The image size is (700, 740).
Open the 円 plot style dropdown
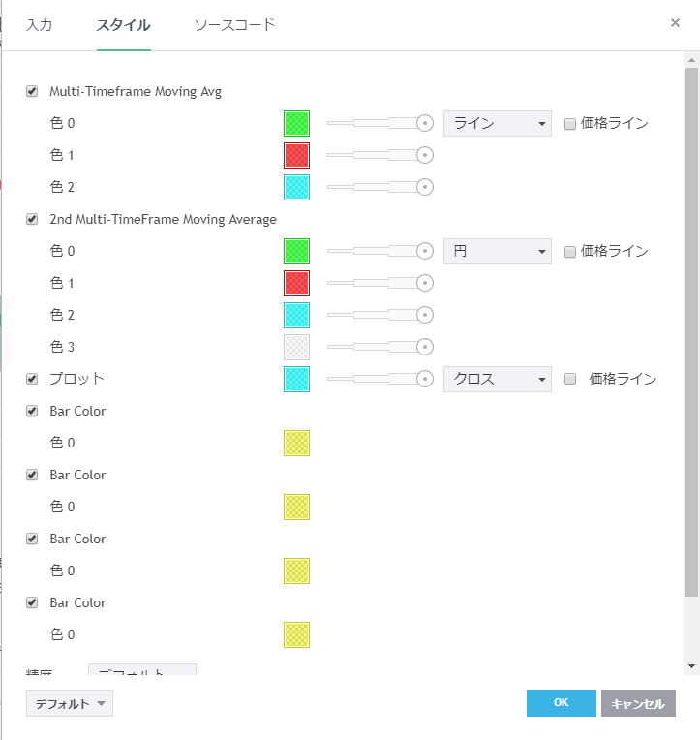click(497, 251)
